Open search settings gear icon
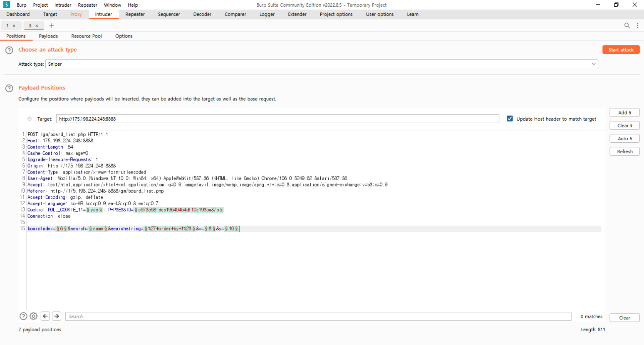 [34, 316]
